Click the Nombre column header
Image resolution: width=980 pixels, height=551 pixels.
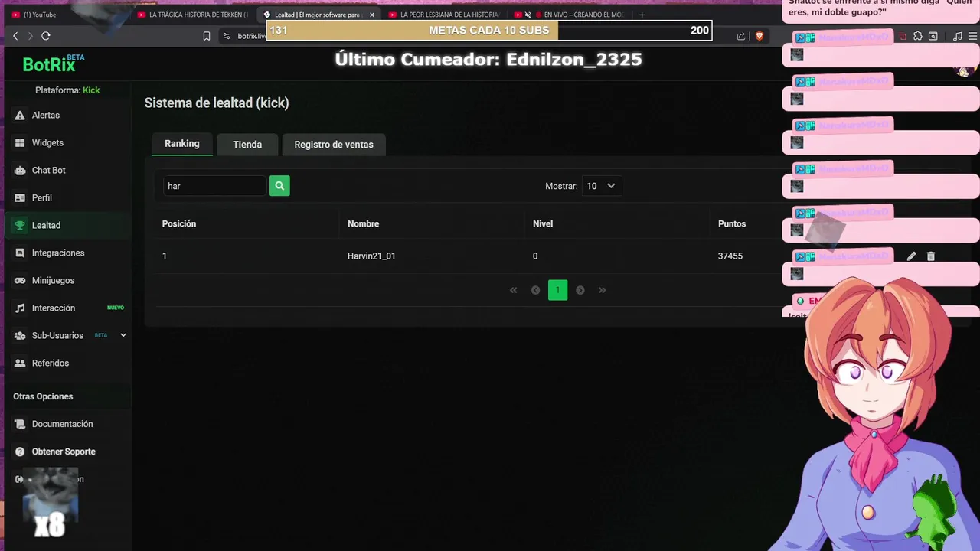click(363, 223)
